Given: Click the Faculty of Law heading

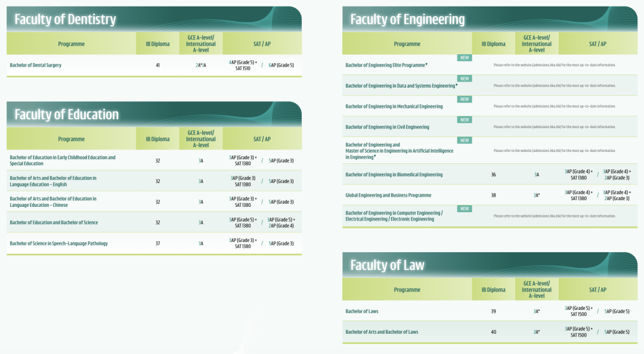Looking at the screenshot, I should [x=387, y=265].
